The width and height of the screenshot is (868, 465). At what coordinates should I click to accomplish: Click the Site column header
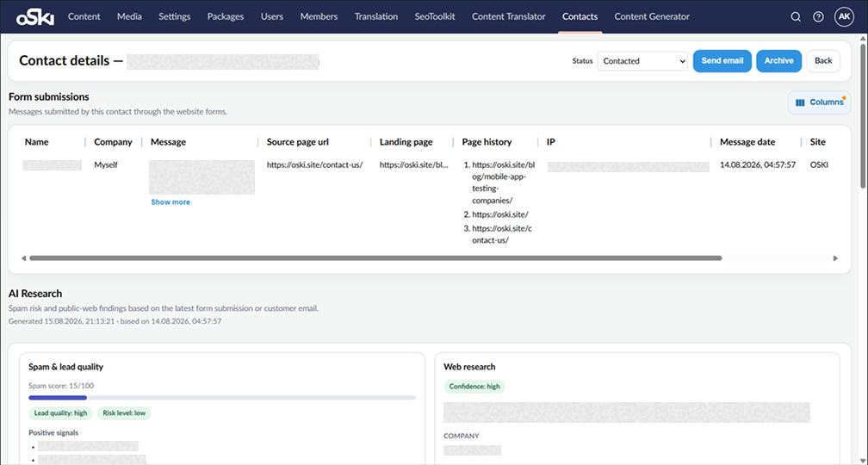818,142
